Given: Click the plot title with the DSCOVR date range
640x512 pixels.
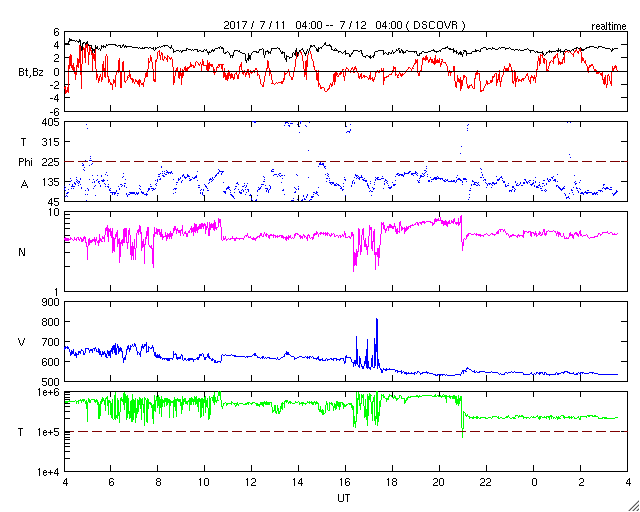Looking at the screenshot, I should click(x=344, y=25).
